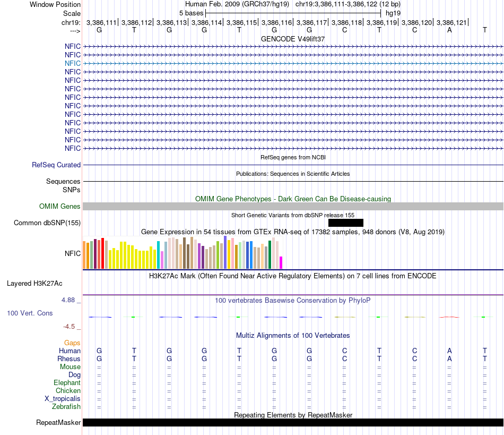Image resolution: width=504 pixels, height=435 pixels.
Task: Open 'Publications: Sequences in Scientific Articles' title
Action: 293,174
